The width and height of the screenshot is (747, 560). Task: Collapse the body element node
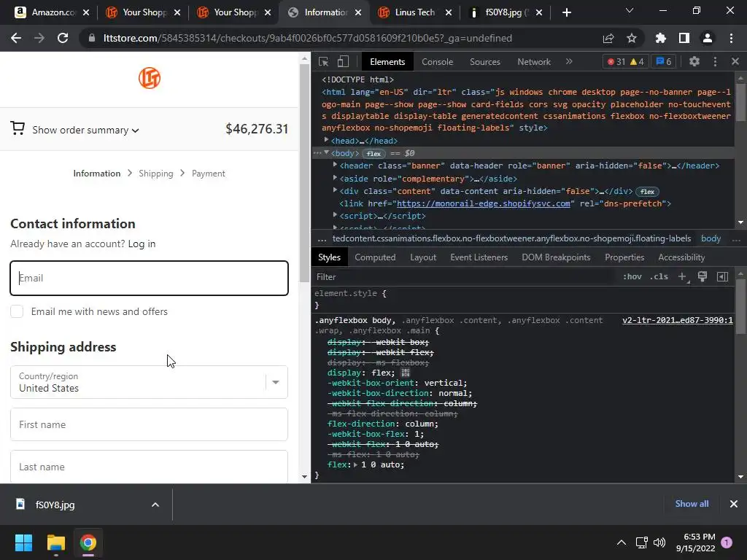point(326,153)
